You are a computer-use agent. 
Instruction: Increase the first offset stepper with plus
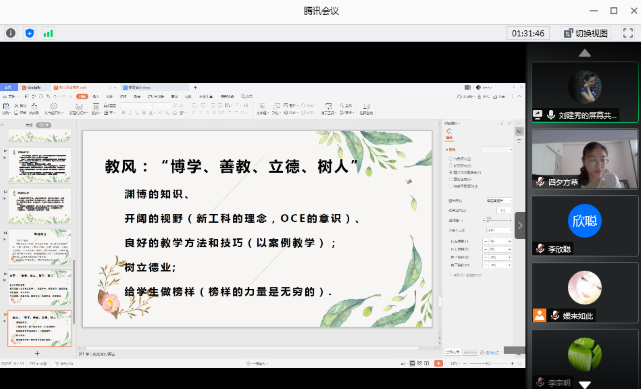509,241
